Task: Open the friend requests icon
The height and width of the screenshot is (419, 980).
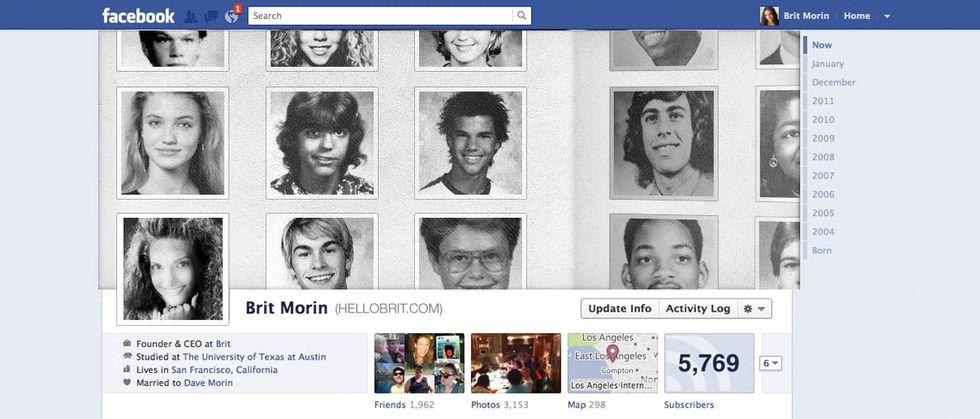Action: coord(191,16)
